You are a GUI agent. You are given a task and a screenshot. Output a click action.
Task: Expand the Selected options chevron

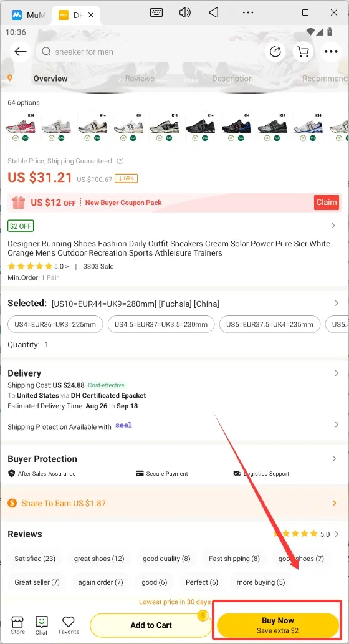337,303
